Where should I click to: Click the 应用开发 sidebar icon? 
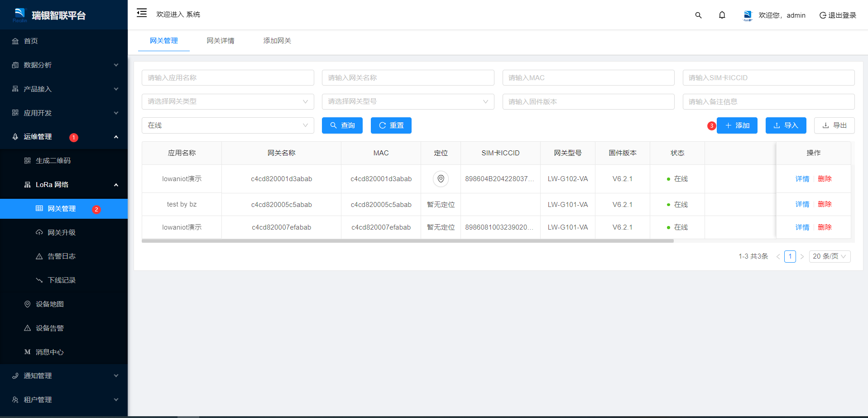point(15,113)
